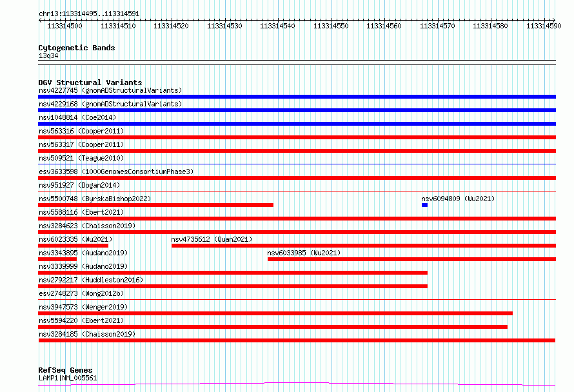Open variant nsv5588116 (Ebert2021)
Image resolution: width=574 pixels, height=392 pixels.
(81, 212)
